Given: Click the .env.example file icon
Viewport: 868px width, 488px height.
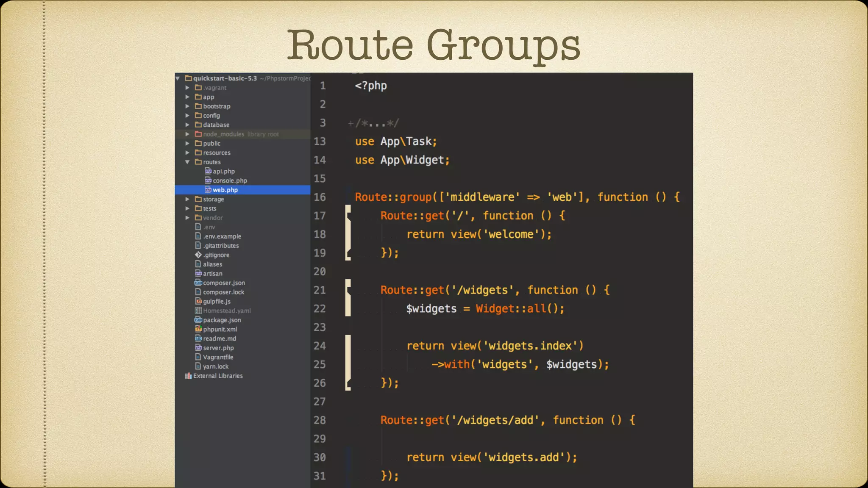Looking at the screenshot, I should click(x=198, y=236).
